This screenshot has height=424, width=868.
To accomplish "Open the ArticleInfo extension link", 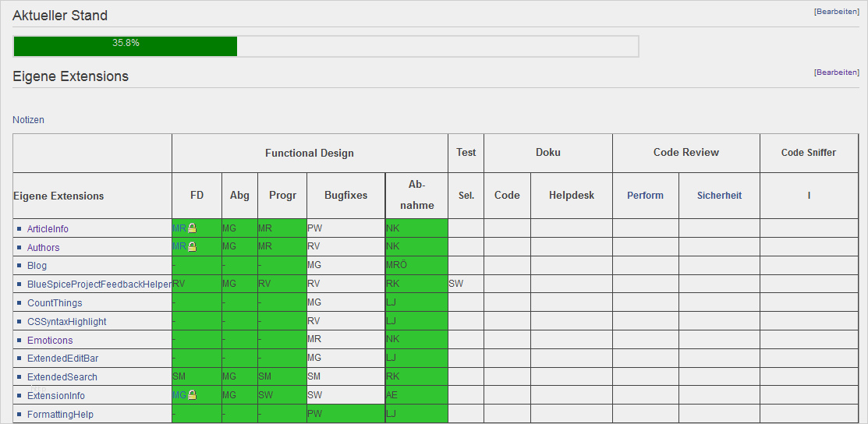I will pos(48,229).
